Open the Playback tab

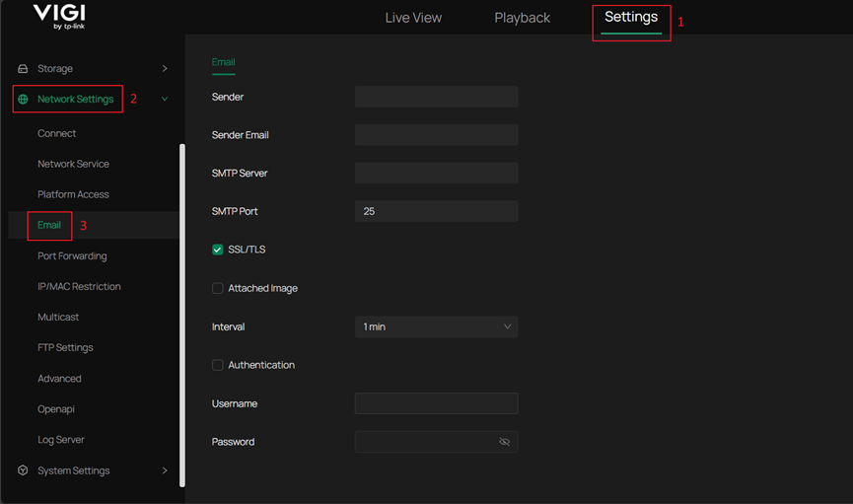pos(522,18)
